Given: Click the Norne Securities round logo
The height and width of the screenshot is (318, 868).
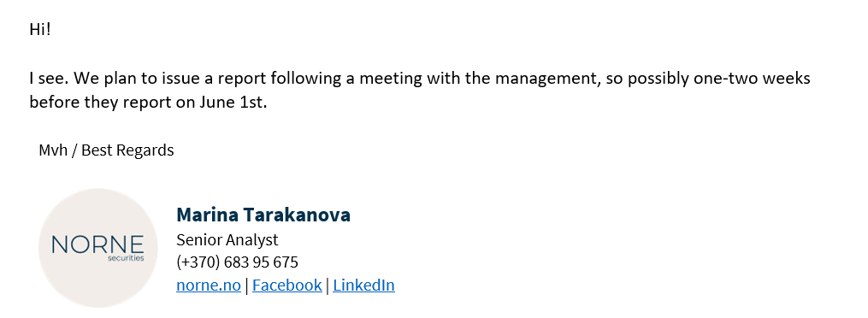Looking at the screenshot, I should (98, 248).
